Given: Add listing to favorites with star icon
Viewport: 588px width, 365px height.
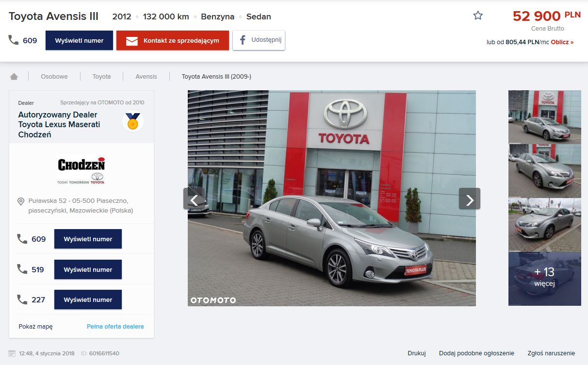Looking at the screenshot, I should click(478, 16).
